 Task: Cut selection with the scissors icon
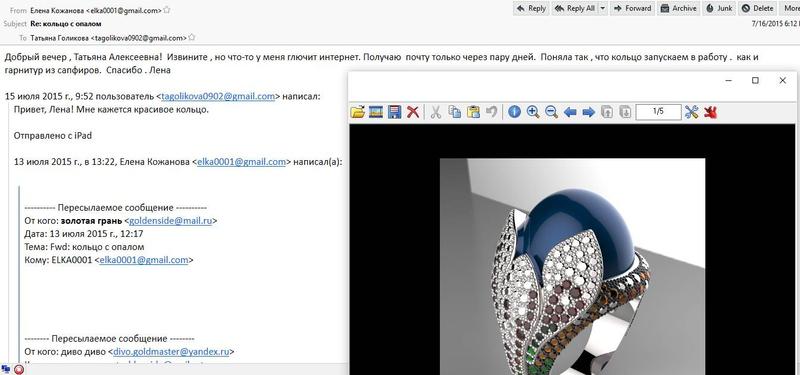(x=435, y=112)
